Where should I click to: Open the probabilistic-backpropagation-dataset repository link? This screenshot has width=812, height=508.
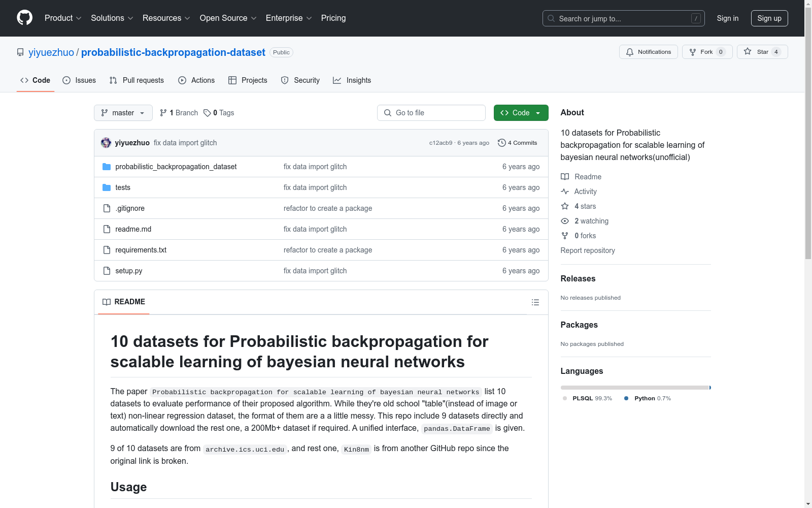(173, 52)
